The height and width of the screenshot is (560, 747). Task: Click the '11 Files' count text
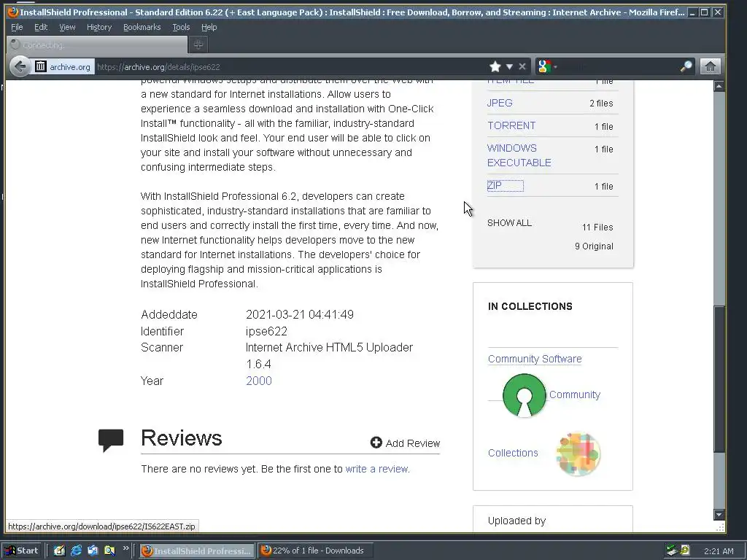(597, 227)
